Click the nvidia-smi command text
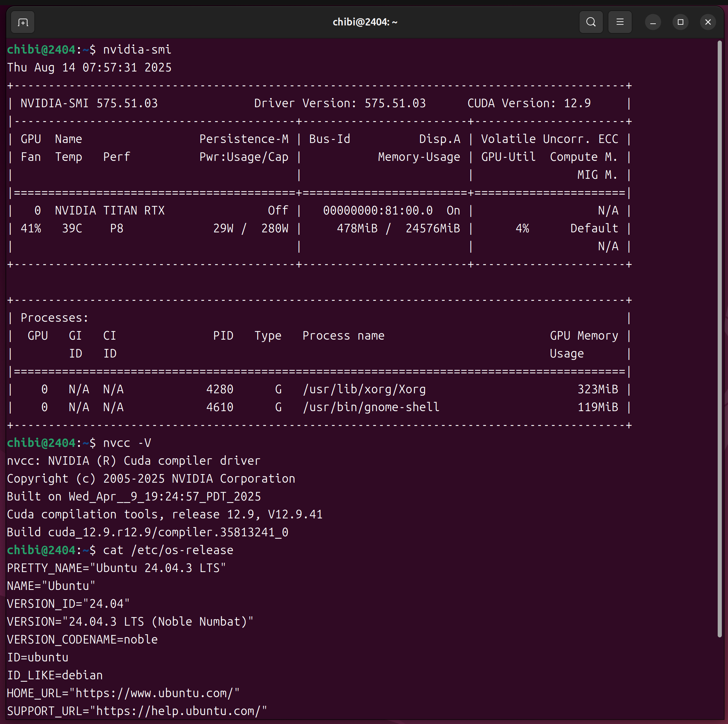Viewport: 728px width, 724px height. [x=137, y=50]
